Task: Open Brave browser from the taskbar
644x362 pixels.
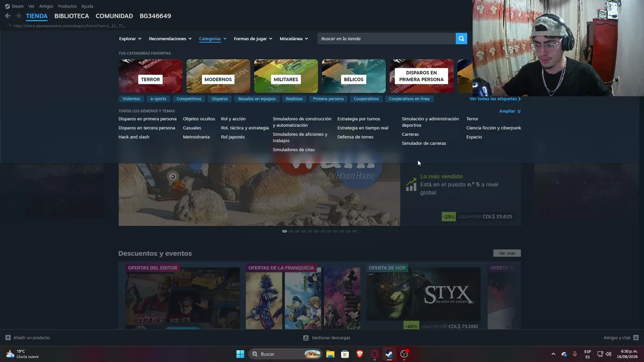Action: coord(360,354)
